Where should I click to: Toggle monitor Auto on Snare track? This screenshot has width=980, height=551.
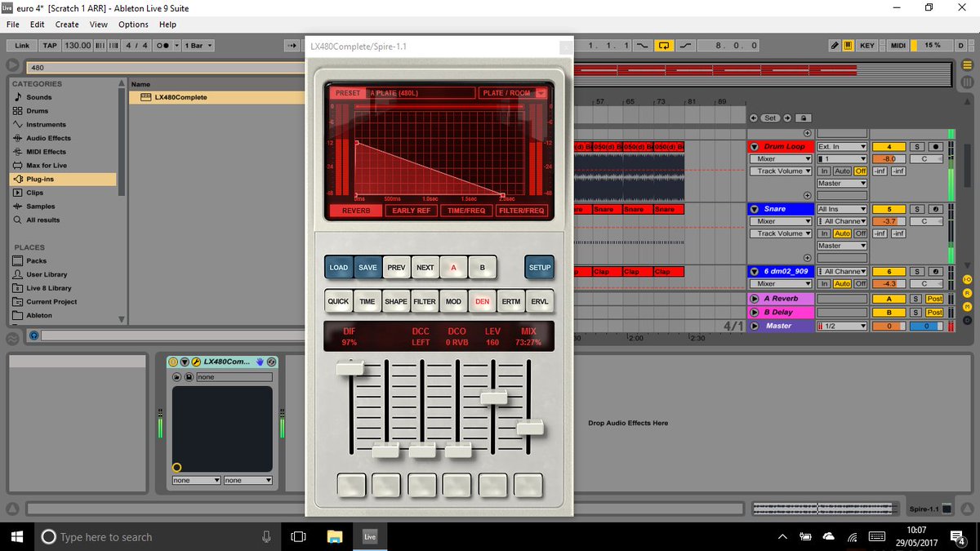click(842, 233)
